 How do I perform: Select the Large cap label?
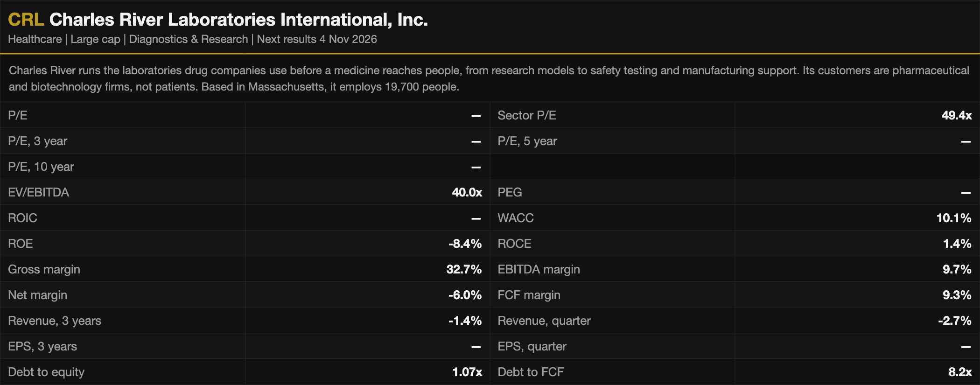pyautogui.click(x=96, y=39)
